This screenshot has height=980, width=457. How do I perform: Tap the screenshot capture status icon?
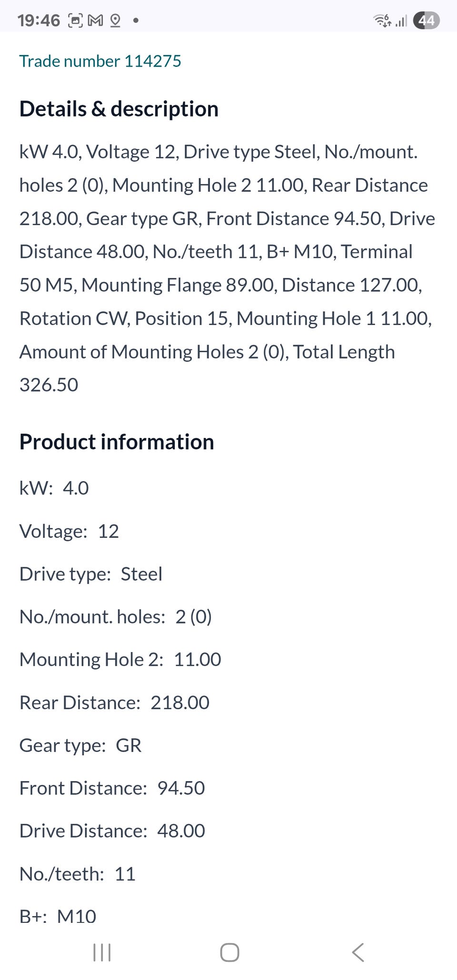point(76,20)
